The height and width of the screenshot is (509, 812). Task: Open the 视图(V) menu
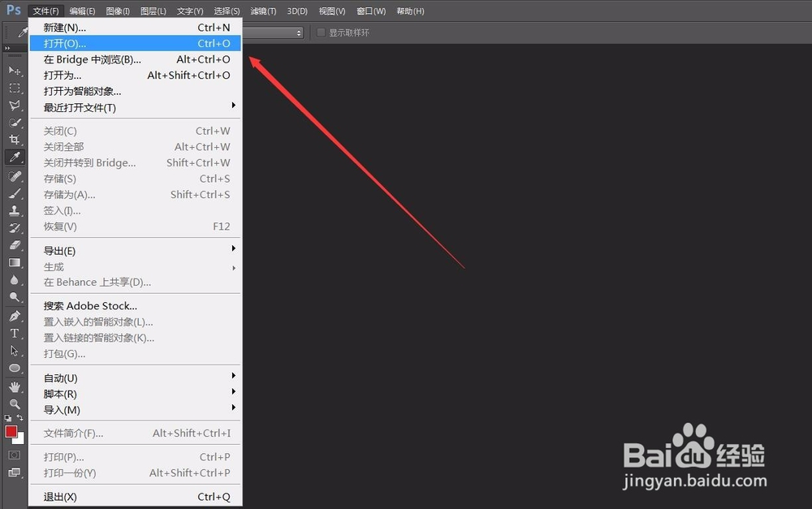click(332, 11)
